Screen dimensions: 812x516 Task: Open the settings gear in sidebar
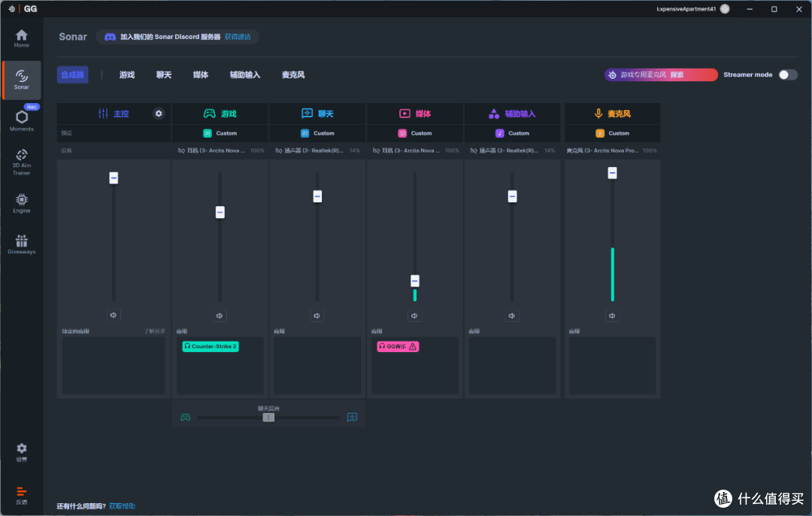[x=21, y=452]
